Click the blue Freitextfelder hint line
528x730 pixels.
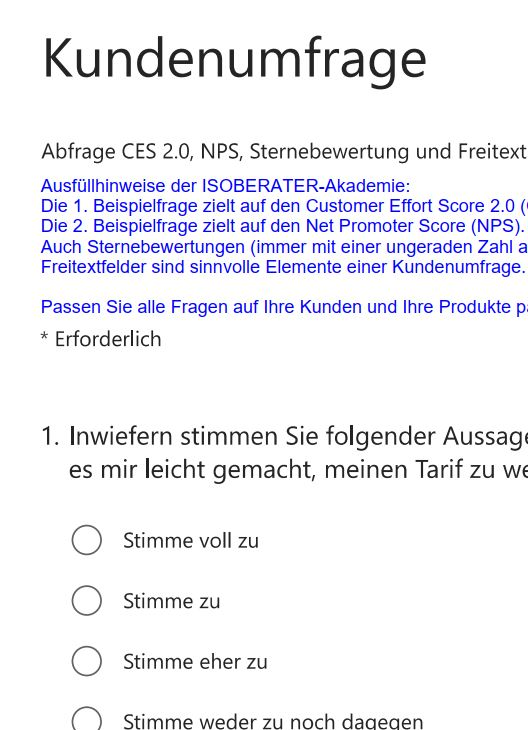point(283,267)
